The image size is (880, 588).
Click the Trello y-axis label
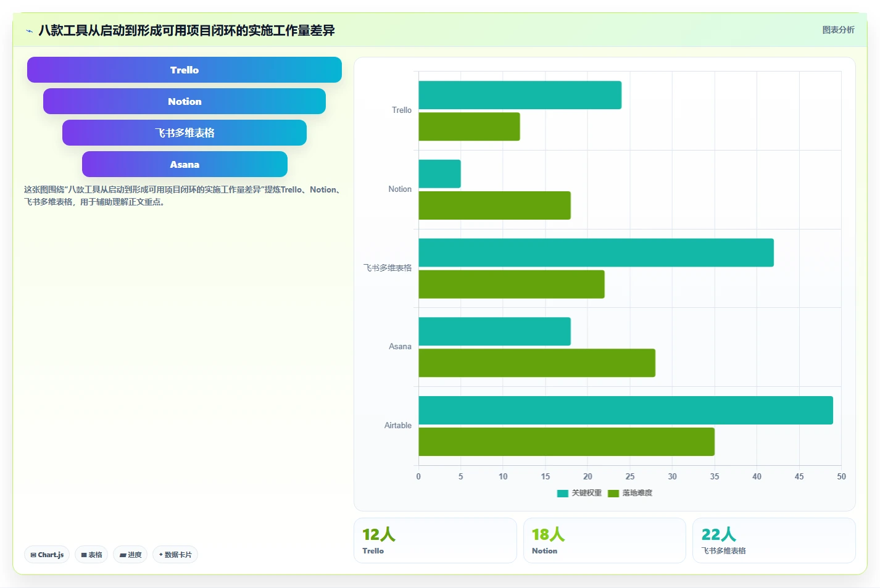tap(402, 110)
